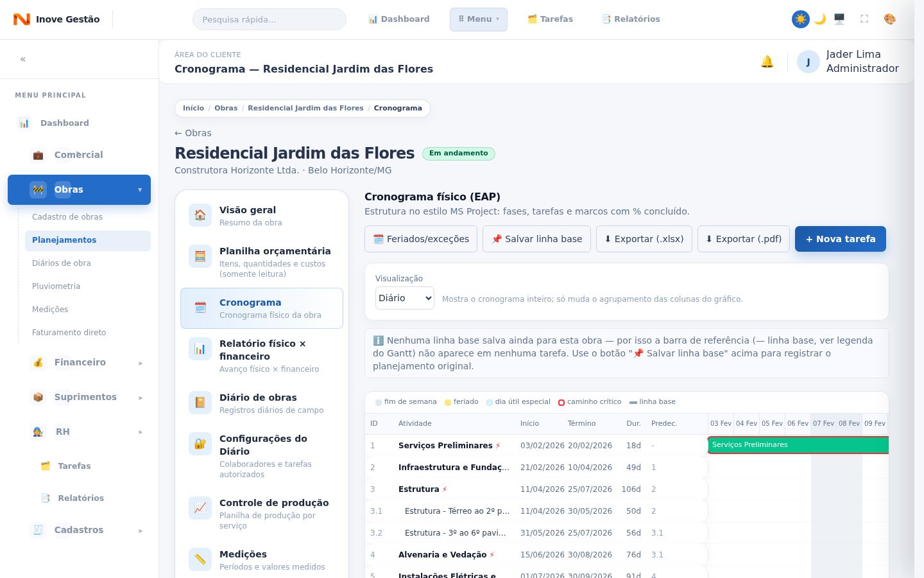Click user avatar J

tap(809, 62)
